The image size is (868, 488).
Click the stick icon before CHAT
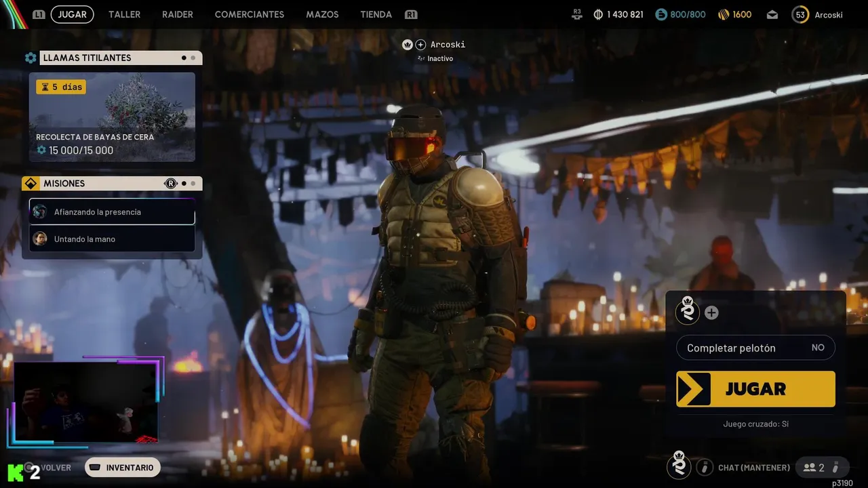click(x=705, y=467)
